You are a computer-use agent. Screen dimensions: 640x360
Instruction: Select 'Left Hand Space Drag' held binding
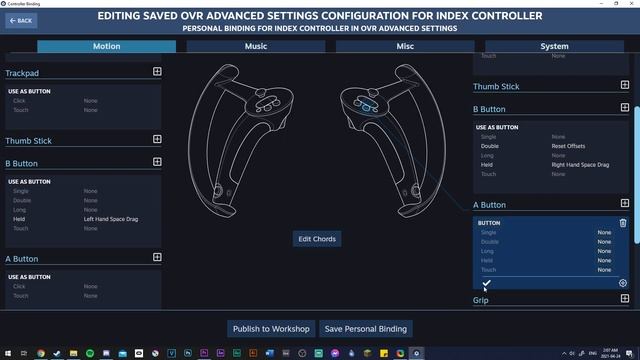coord(111,219)
